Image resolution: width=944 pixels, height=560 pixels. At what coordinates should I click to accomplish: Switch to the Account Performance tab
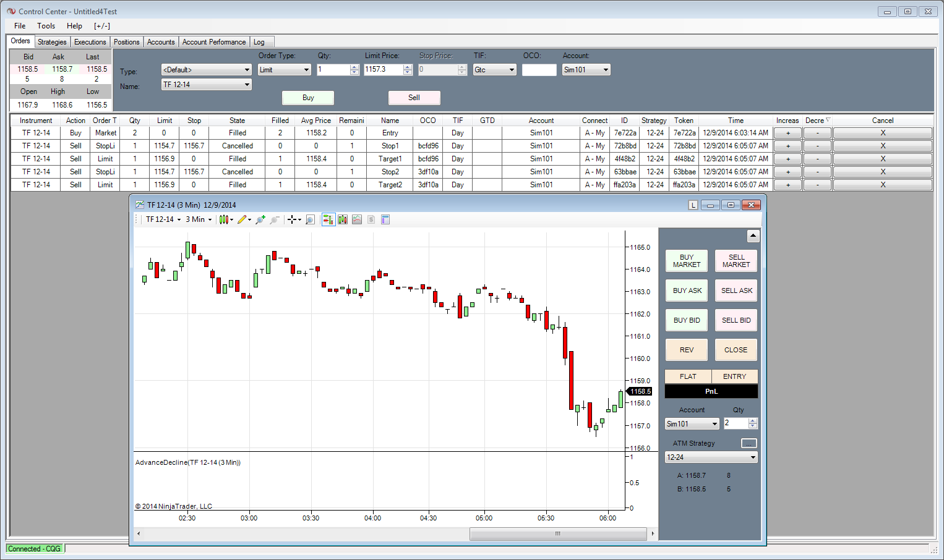[x=214, y=42]
